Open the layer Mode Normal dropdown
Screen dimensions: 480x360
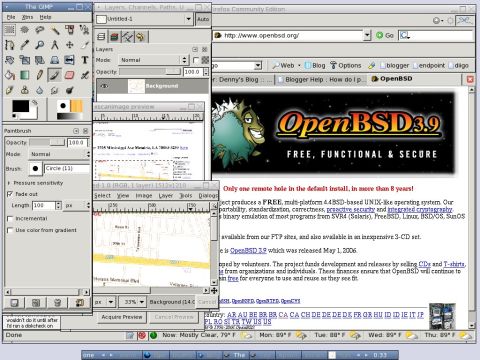point(154,60)
